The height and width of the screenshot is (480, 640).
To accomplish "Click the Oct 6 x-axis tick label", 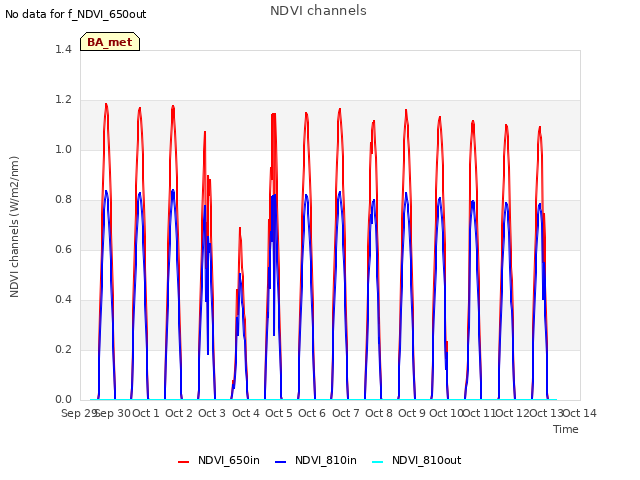I will (x=312, y=413).
